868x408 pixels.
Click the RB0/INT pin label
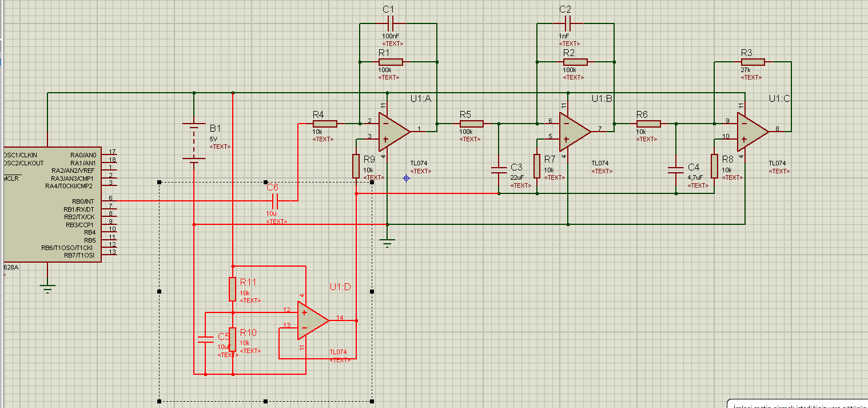coord(83,201)
